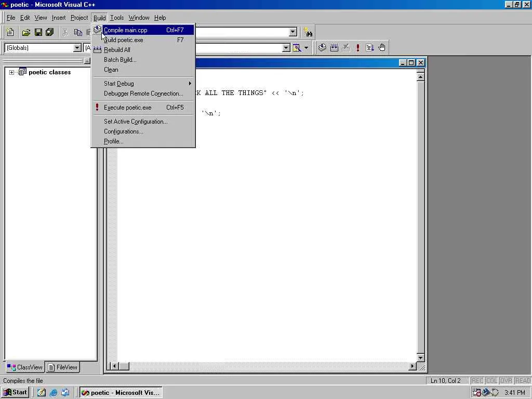Click the Ln 10, Col 2 status indicator

point(446,381)
